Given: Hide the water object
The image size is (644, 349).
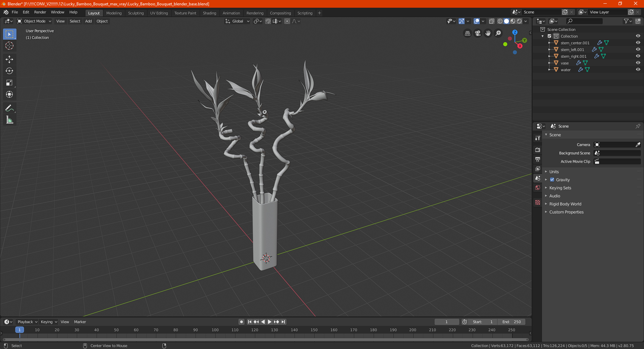Looking at the screenshot, I should point(638,70).
